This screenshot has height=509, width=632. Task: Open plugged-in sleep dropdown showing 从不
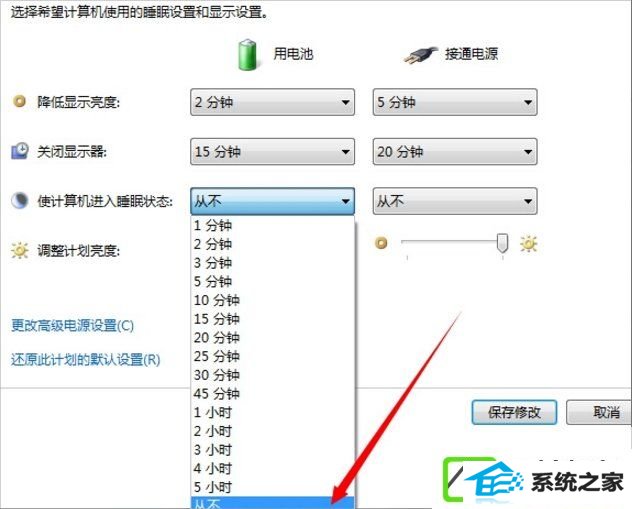[455, 201]
